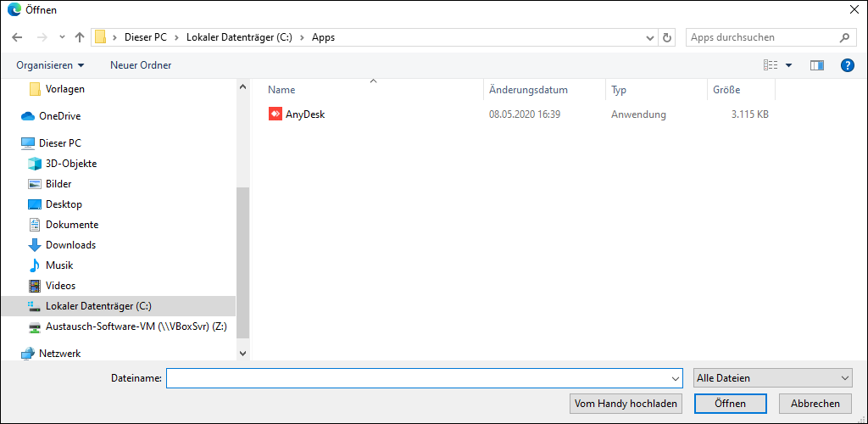Image resolution: width=868 pixels, height=424 pixels.
Task: Open recent locations chevron beside forward arrow
Action: 62,37
